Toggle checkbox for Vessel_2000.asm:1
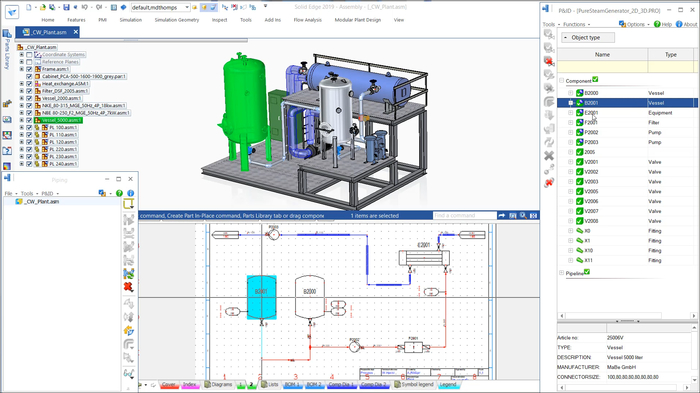Screen dimensions: 700x393 pyautogui.click(x=29, y=98)
